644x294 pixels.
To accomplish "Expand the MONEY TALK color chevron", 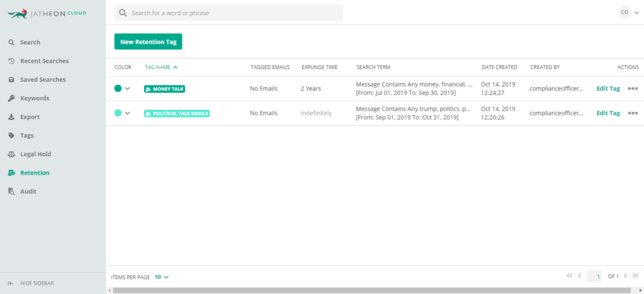I will tap(127, 89).
